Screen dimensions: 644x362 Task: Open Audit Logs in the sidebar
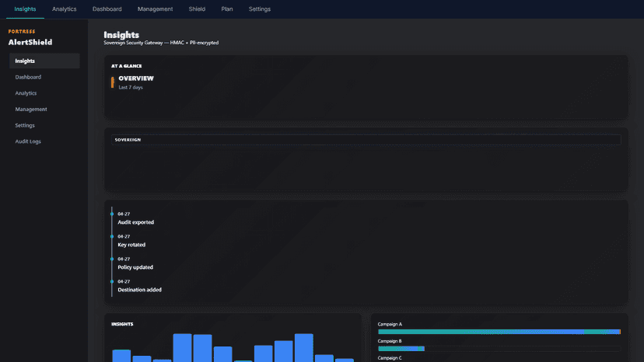[x=44, y=141]
